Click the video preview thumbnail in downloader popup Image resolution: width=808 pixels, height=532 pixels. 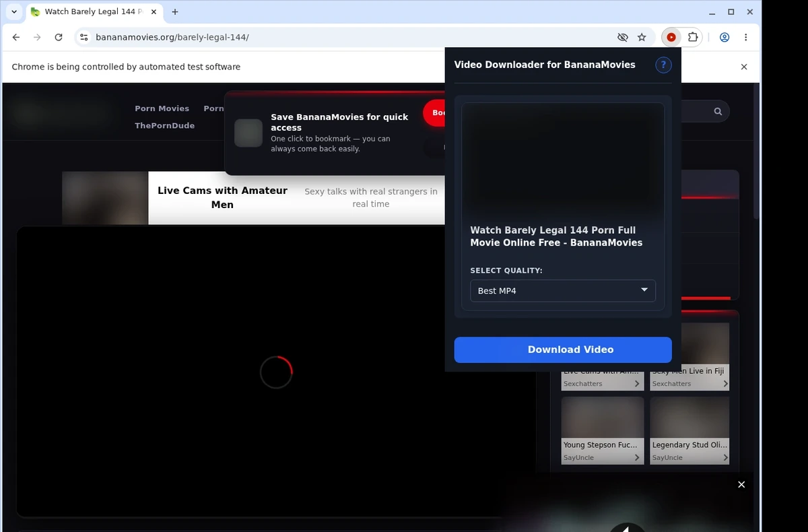tap(563, 160)
